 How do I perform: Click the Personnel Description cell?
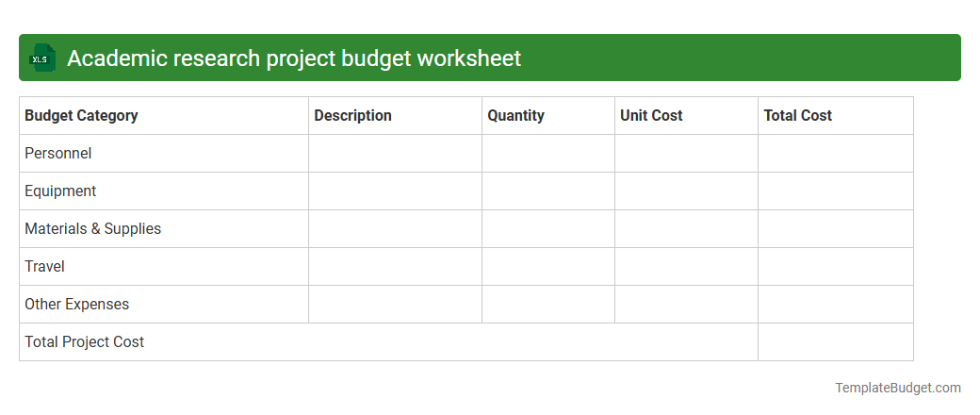[x=395, y=154]
